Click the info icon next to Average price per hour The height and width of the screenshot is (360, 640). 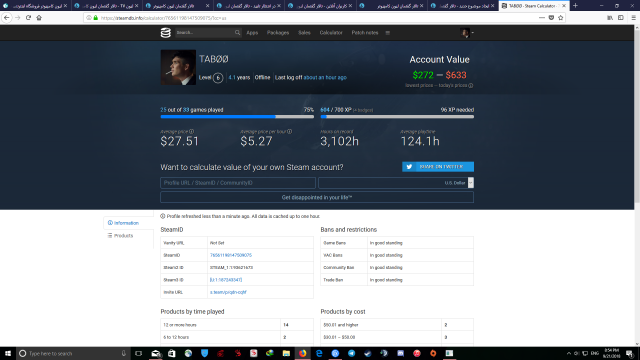pos(289,131)
